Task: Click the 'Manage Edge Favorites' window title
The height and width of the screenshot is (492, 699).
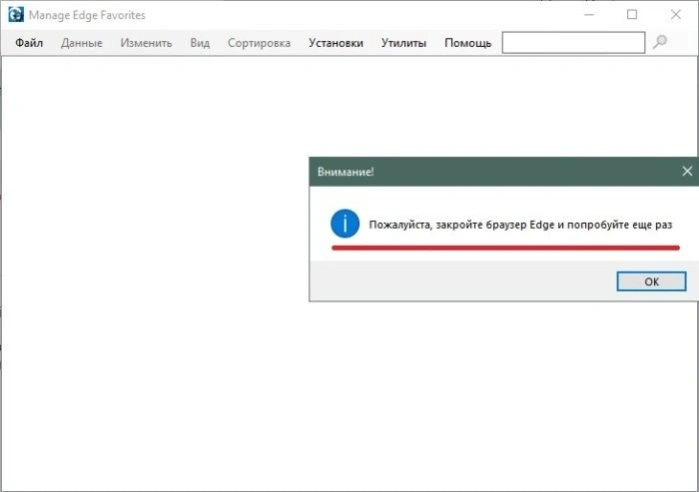Action: 87,15
